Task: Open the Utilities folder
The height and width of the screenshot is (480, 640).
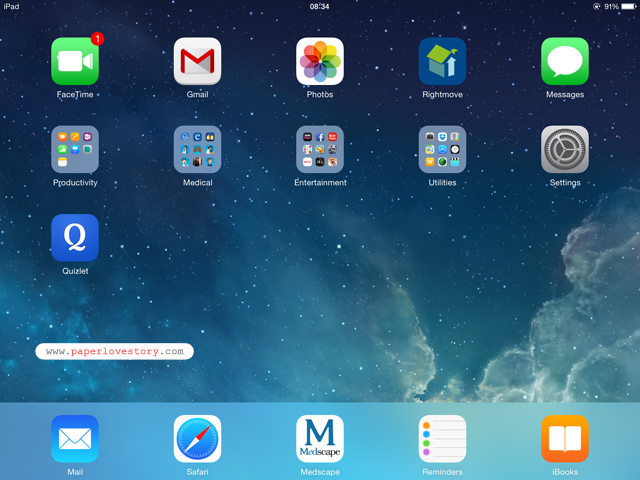Action: [x=442, y=149]
